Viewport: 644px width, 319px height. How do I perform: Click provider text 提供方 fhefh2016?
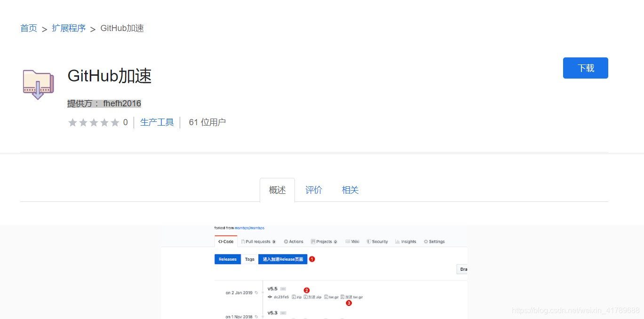104,104
